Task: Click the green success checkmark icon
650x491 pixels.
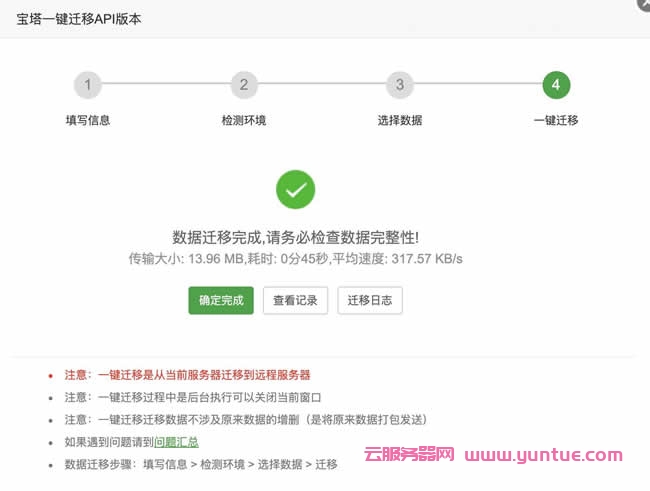Action: (x=295, y=189)
